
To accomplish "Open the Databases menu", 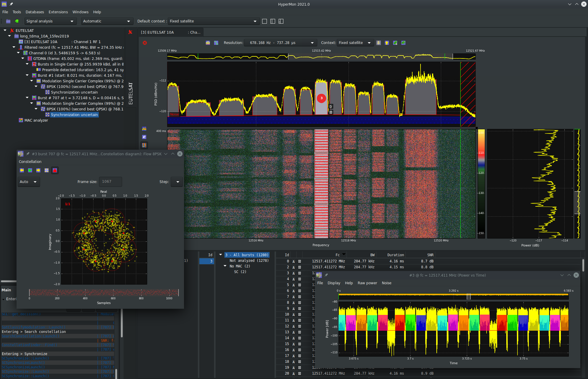I will point(35,12).
